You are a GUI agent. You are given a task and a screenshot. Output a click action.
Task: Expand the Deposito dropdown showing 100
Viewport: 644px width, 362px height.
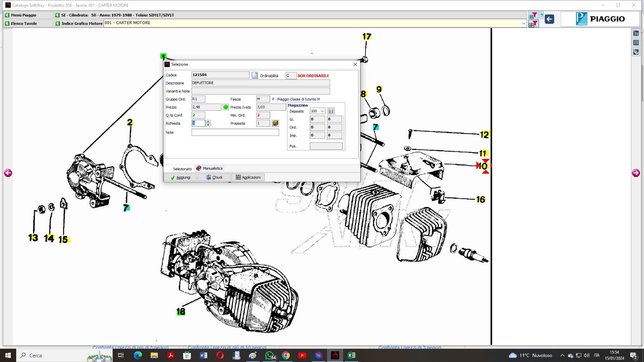pos(322,111)
